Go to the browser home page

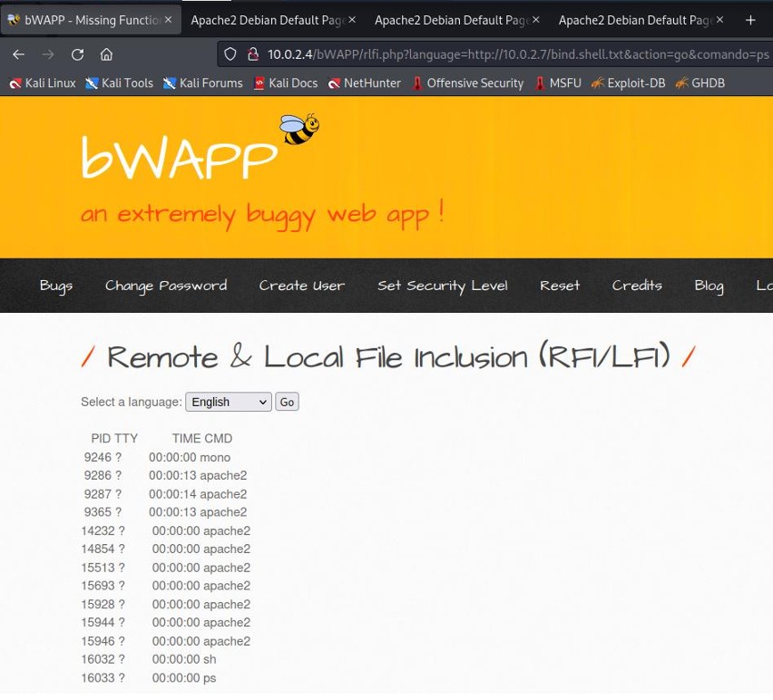106,54
